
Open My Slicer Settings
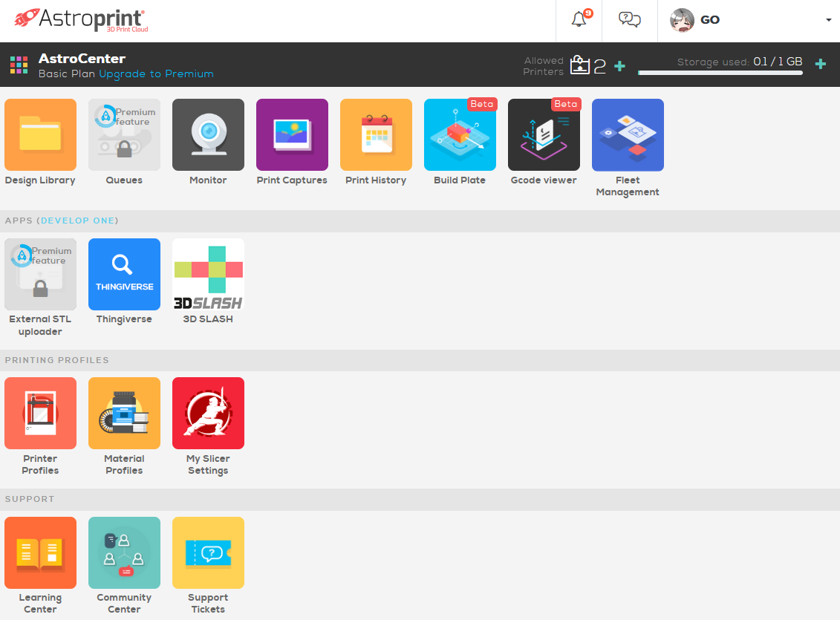(x=208, y=413)
